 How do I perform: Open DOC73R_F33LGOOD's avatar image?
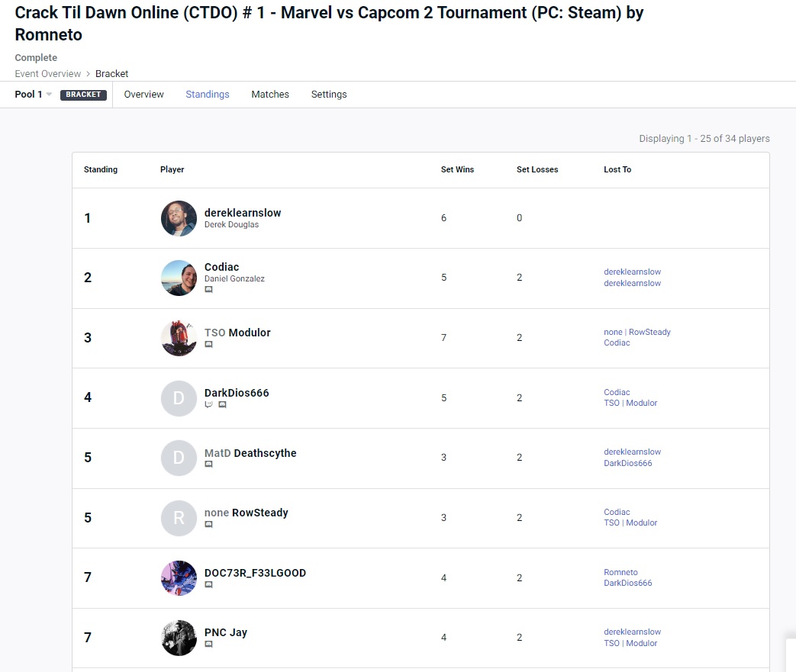coord(179,577)
